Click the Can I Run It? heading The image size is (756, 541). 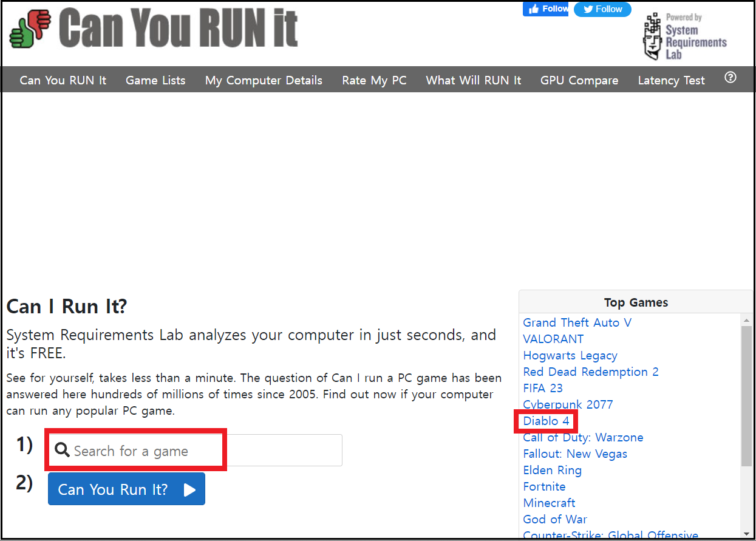[67, 306]
